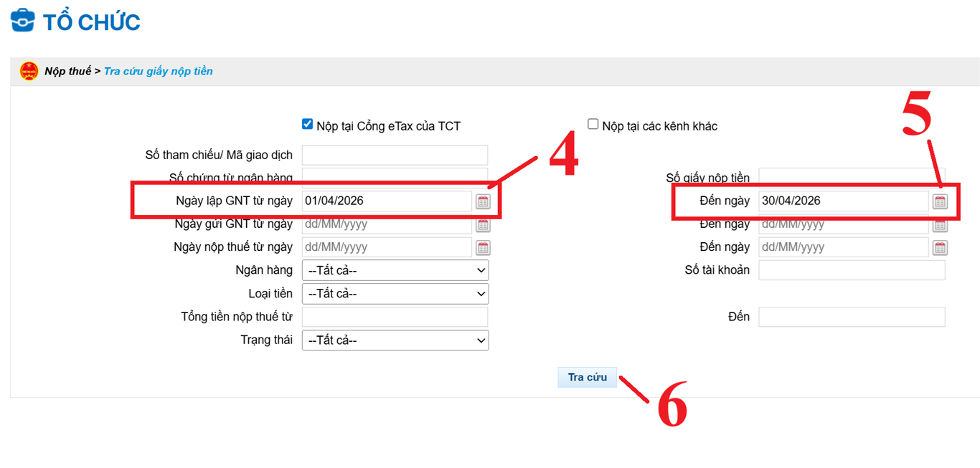Click the national emblem icon in breadcrumb

29,71
